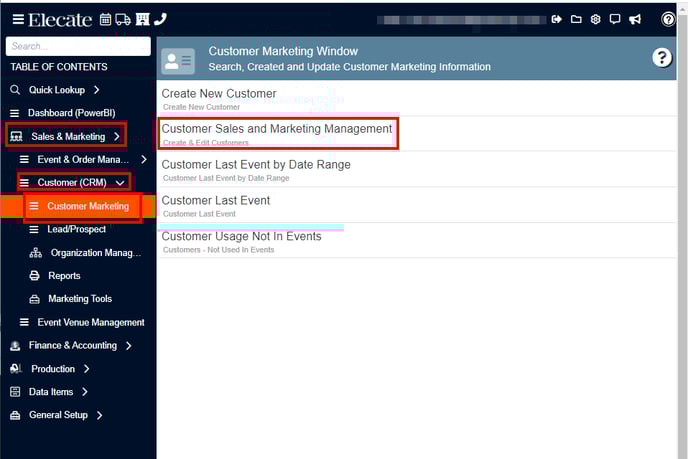This screenshot has width=688, height=459.
Task: Sign out using the logout arrow icon
Action: coord(556,19)
